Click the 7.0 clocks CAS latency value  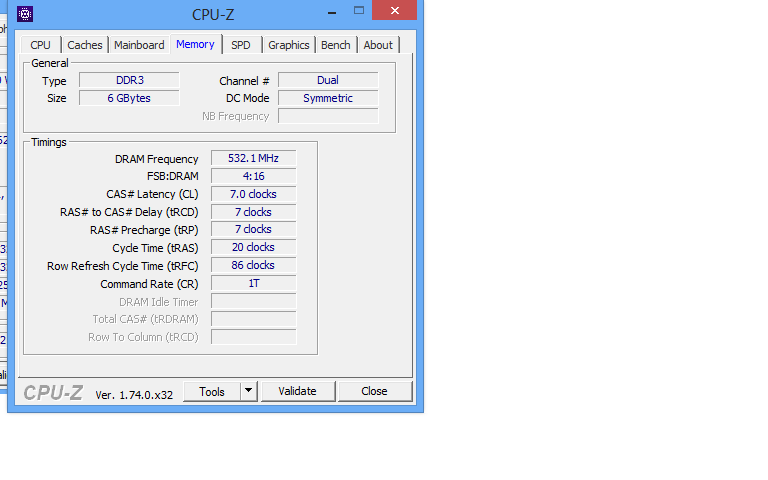point(254,194)
